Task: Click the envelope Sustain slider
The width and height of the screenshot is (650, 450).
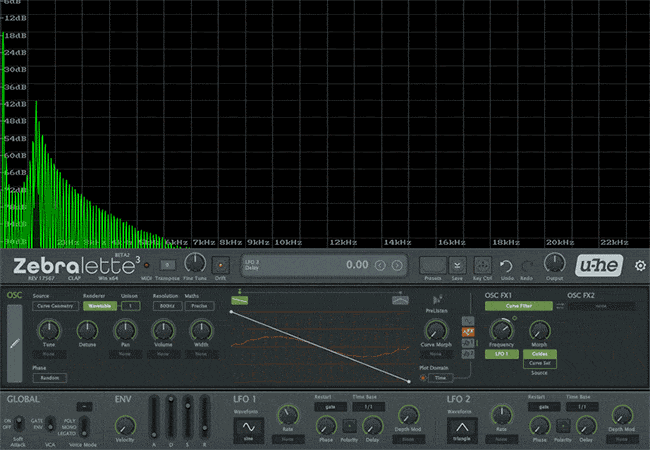Action: point(188,417)
